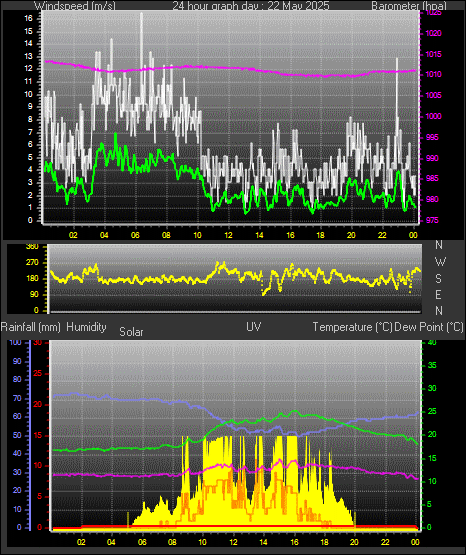The image size is (466, 555).
Task: Click the 'Temperature (°C)' label
Action: point(352,327)
